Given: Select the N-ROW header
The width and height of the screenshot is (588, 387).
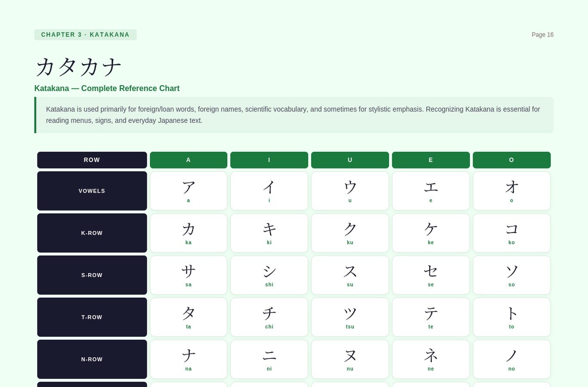Looking at the screenshot, I should pyautogui.click(x=92, y=359).
